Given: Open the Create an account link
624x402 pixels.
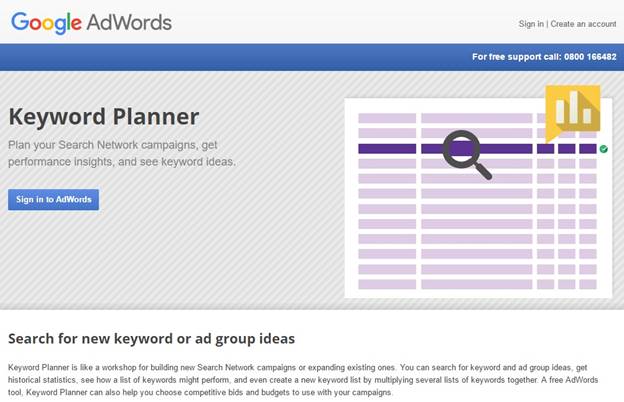Looking at the screenshot, I should (x=583, y=24).
